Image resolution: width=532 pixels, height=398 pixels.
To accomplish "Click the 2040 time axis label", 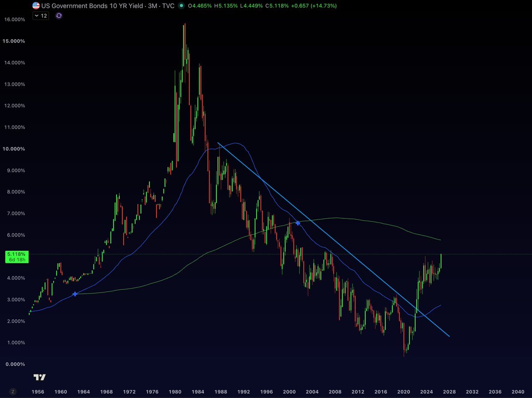I will point(518,392).
